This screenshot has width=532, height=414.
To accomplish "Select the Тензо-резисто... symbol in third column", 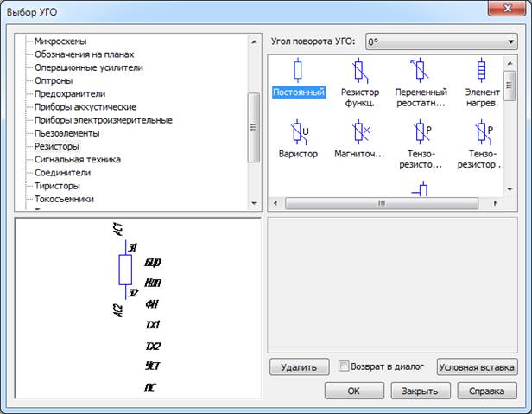I will pos(421,144).
